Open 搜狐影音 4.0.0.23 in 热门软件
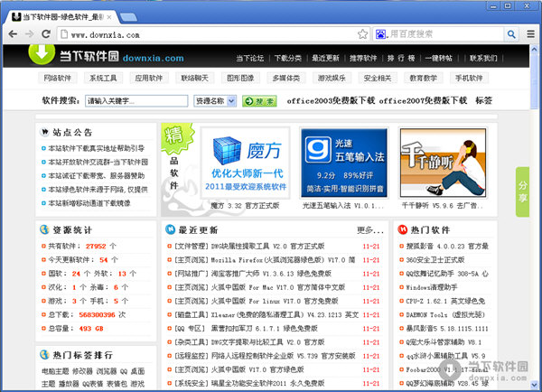Screen dimensions: 542x392 [x=447, y=246]
